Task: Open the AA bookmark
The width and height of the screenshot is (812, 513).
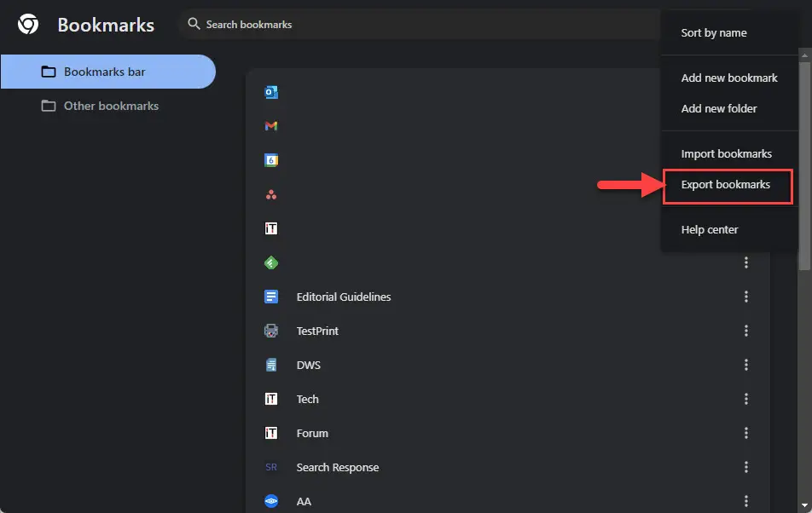Action: pos(304,502)
